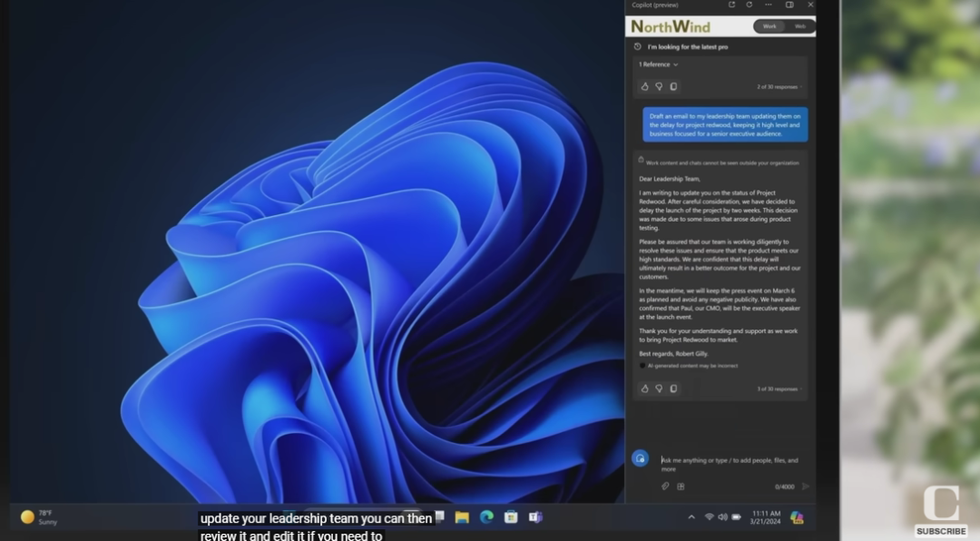Open the Copilot more options menu

point(769,5)
